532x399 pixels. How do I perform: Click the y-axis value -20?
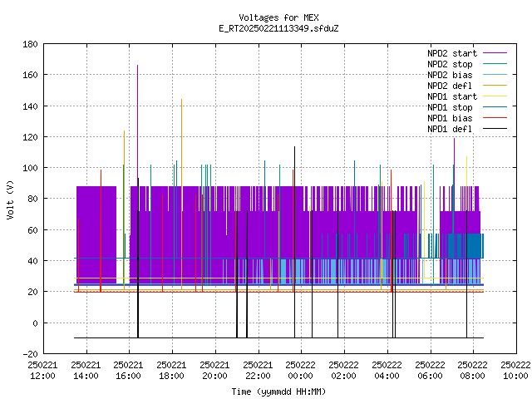pyautogui.click(x=30, y=354)
